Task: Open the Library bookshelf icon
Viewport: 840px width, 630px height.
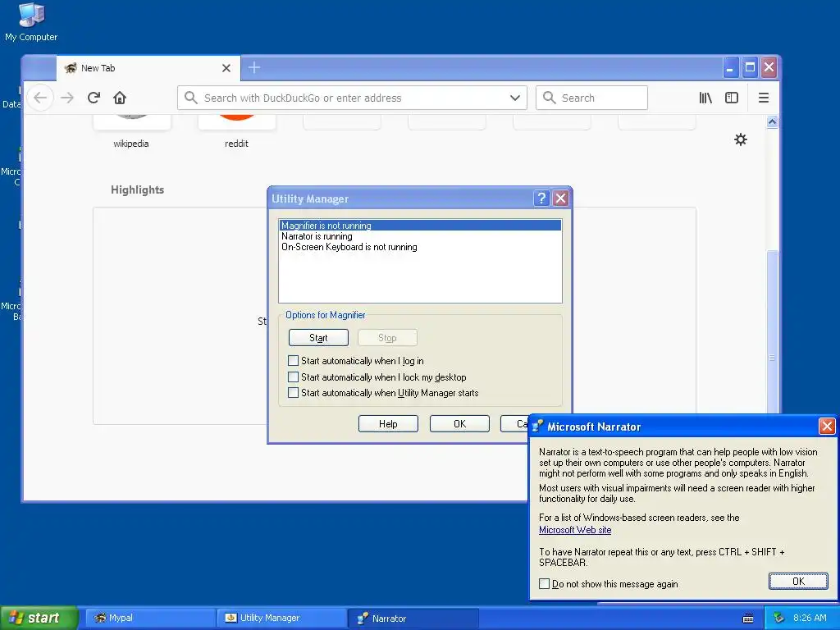Action: coord(705,98)
